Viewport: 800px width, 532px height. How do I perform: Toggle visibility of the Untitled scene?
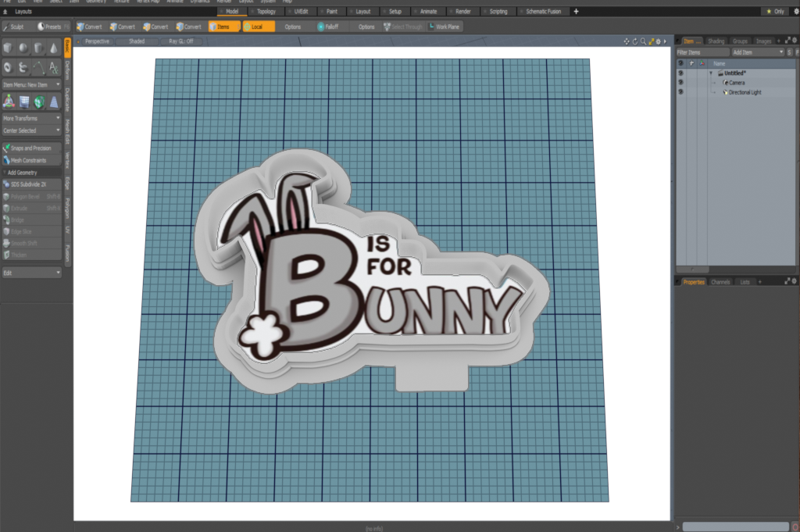[680, 73]
